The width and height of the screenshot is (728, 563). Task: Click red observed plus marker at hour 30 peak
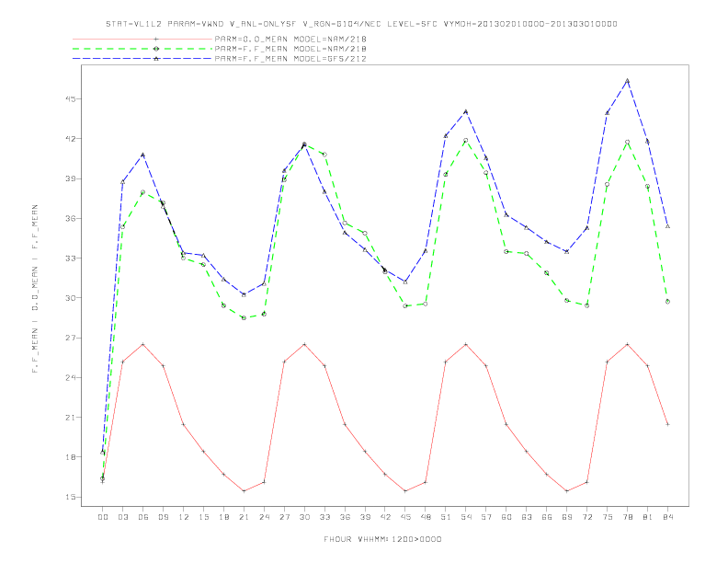(304, 344)
